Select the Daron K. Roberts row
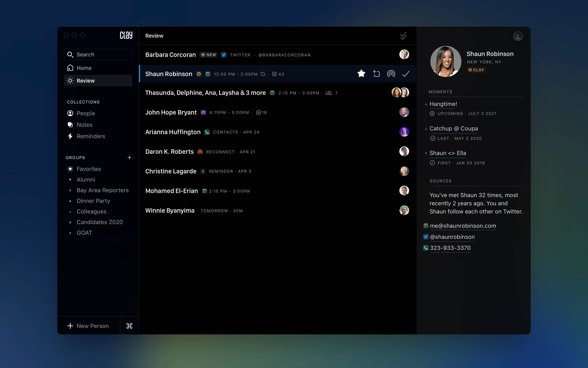588x368 pixels. [x=277, y=152]
